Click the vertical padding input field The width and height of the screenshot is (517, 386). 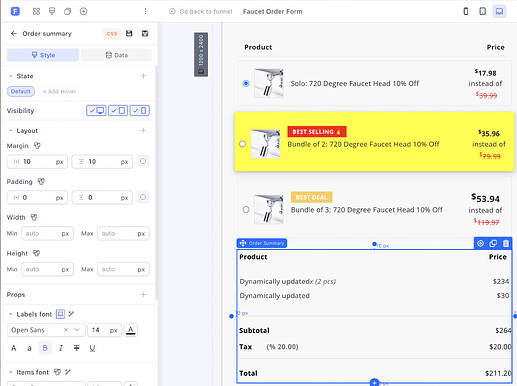102,197
